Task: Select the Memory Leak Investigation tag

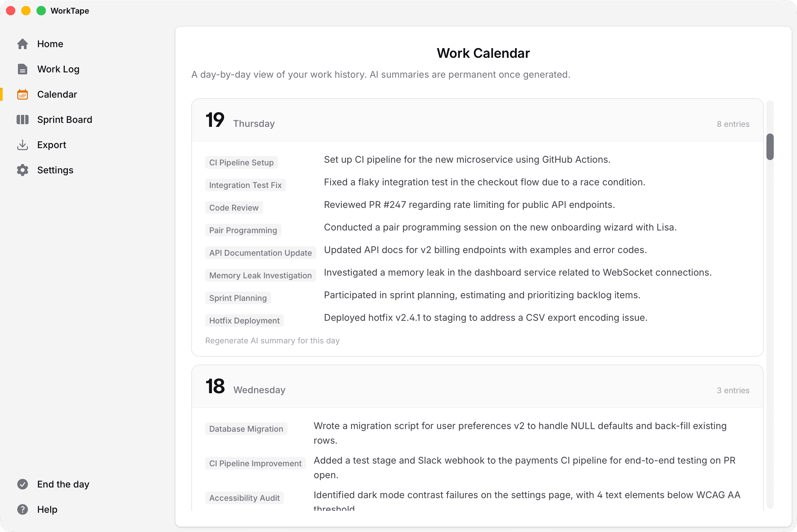Action: [x=261, y=275]
